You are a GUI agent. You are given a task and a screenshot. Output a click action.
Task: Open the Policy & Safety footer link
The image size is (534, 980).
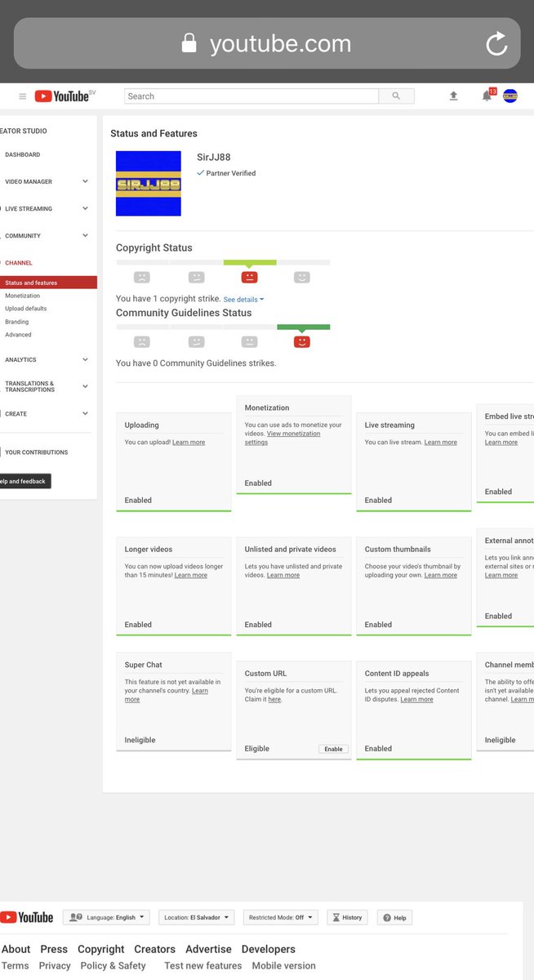tap(113, 965)
